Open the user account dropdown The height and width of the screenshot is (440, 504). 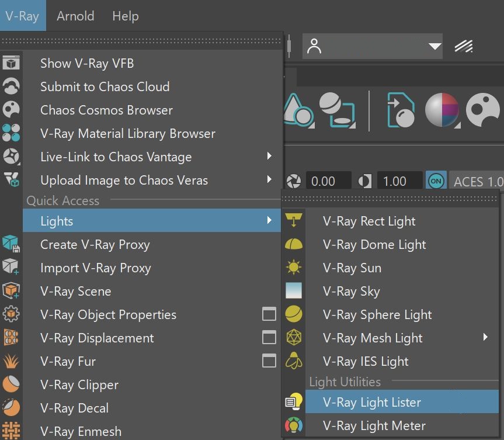point(372,46)
